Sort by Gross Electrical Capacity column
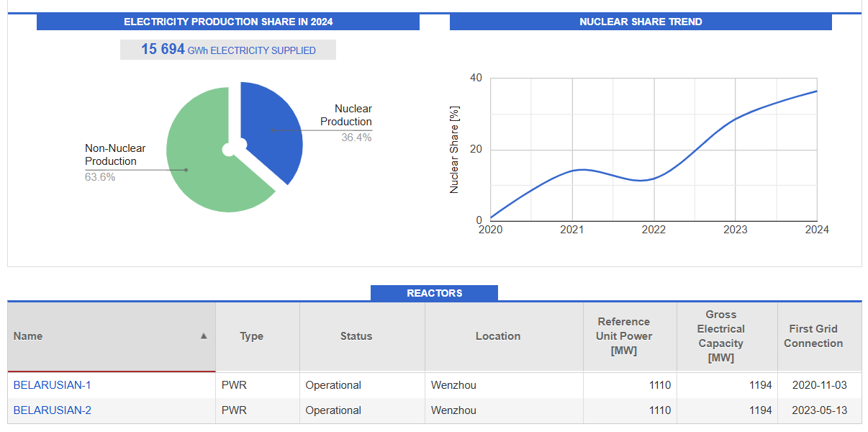The width and height of the screenshot is (868, 432). [720, 336]
